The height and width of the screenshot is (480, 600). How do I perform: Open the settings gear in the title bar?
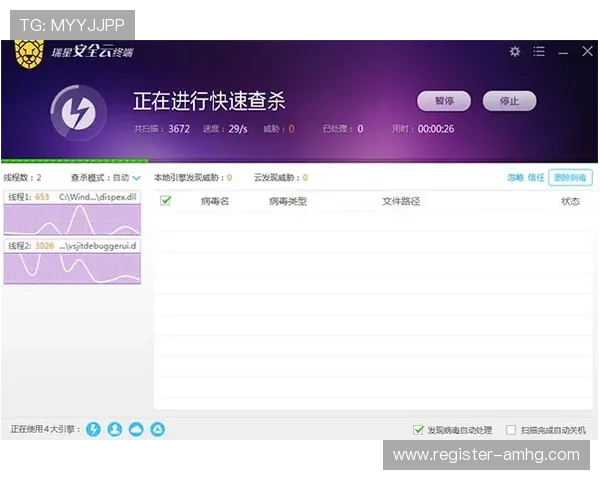pyautogui.click(x=515, y=51)
